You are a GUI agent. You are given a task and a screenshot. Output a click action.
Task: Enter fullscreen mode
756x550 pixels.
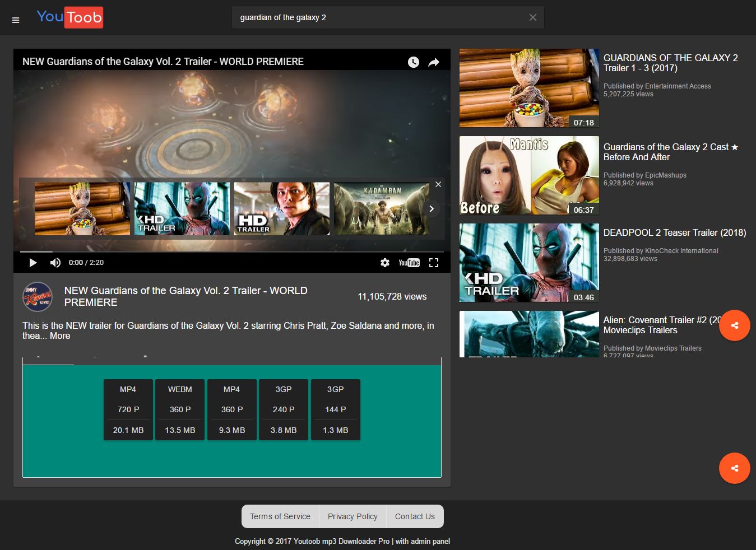(x=434, y=263)
